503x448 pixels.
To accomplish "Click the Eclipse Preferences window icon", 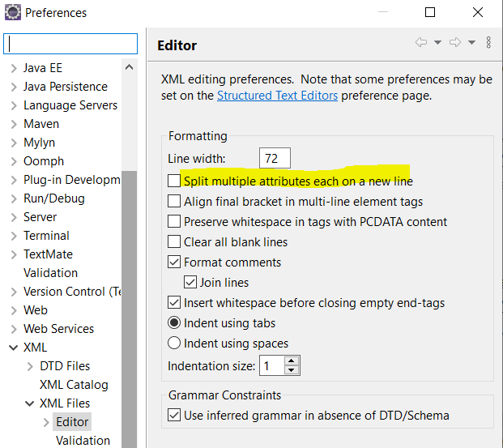I will [13, 12].
